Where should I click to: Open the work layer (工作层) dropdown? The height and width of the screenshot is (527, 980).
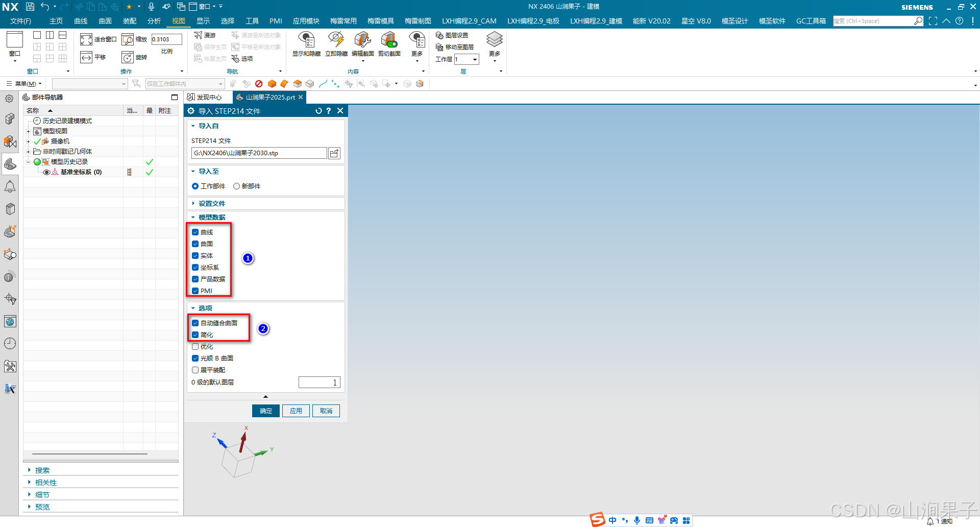tap(475, 60)
